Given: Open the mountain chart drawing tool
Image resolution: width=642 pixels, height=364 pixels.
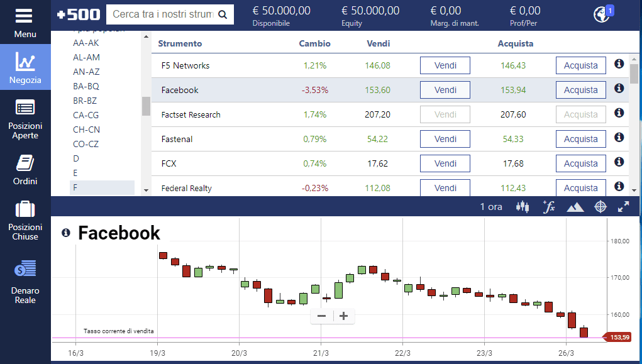Looking at the screenshot, I should click(x=575, y=207).
